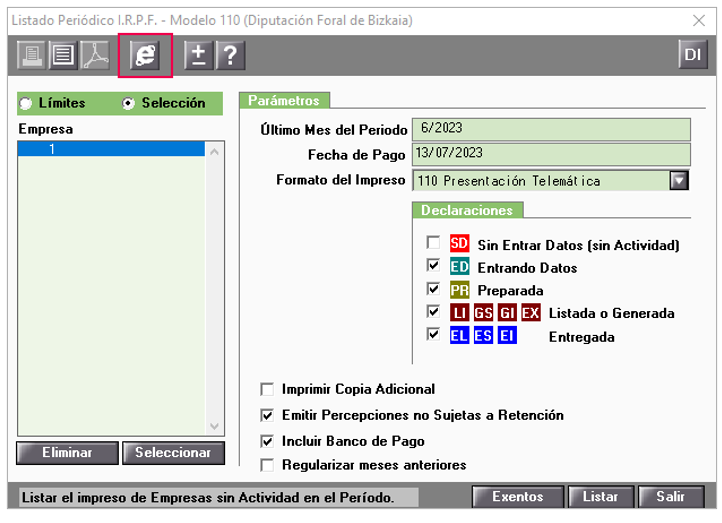The image size is (722, 523).
Task: Select the Parámetros tab
Action: [x=284, y=100]
